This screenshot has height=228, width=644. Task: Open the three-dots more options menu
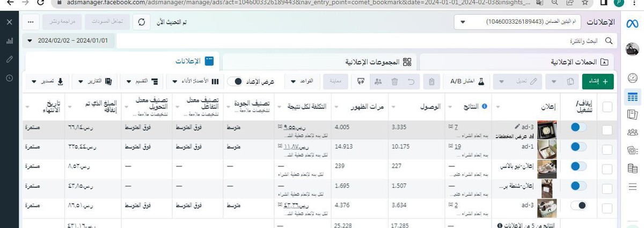(x=31, y=23)
